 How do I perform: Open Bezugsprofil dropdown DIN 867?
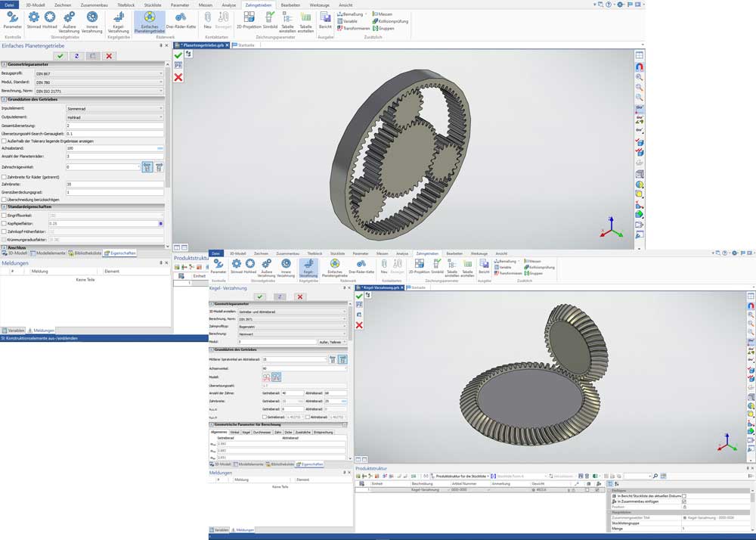click(x=99, y=74)
